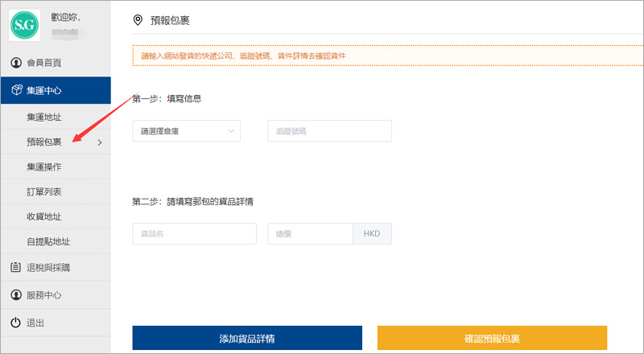Screen dimensions: 644x354
Task: Open the 收貨地址 sidebar item
Action: click(43, 216)
